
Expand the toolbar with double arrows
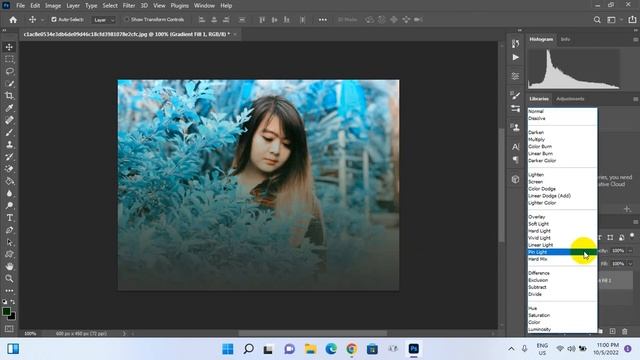4,30
